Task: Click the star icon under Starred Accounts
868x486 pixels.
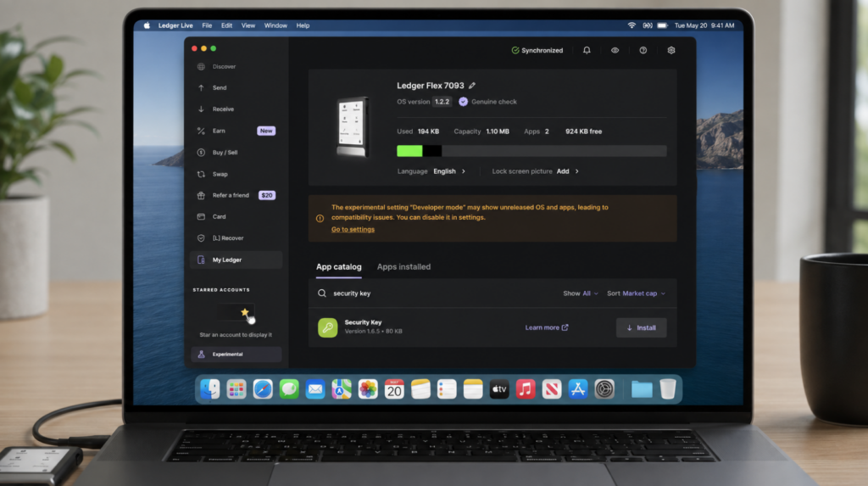Action: click(x=245, y=312)
